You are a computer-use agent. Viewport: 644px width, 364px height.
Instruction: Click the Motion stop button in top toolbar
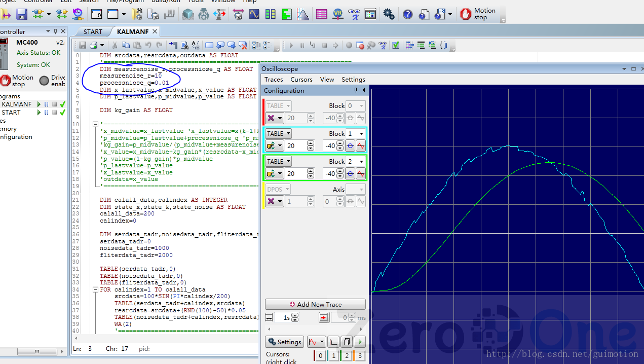click(478, 14)
